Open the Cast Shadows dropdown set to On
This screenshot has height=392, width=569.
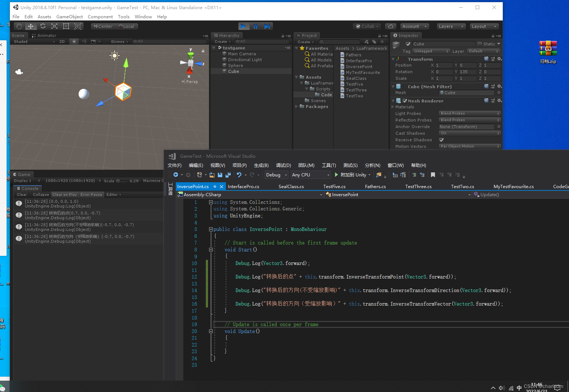[470, 133]
